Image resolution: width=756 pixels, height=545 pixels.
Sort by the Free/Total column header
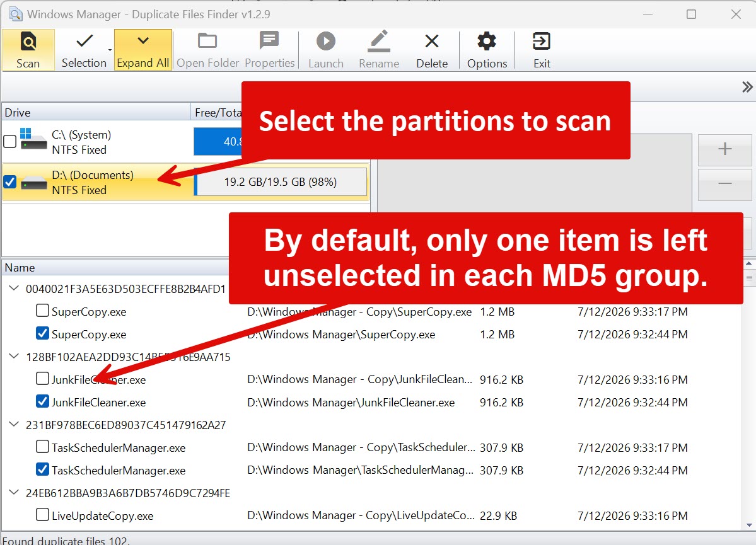click(x=217, y=112)
